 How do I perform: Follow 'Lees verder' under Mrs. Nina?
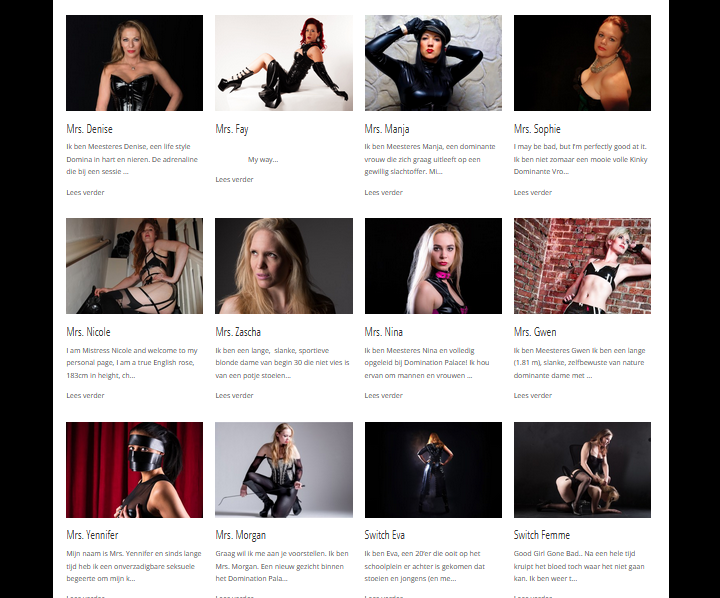(384, 395)
